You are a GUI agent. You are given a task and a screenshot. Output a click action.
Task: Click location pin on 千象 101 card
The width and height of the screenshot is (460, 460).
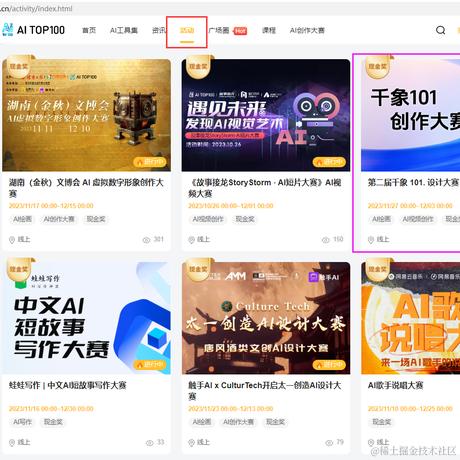(x=371, y=240)
